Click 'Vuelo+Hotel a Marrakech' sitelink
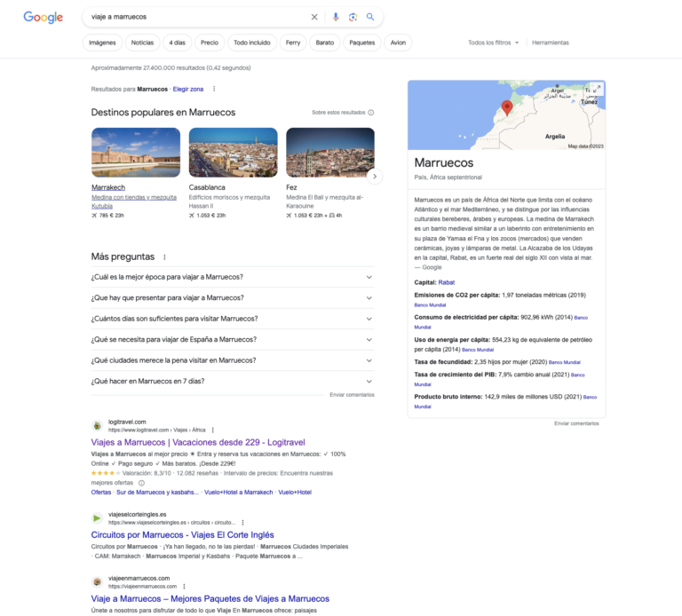The image size is (682, 616). point(238,492)
